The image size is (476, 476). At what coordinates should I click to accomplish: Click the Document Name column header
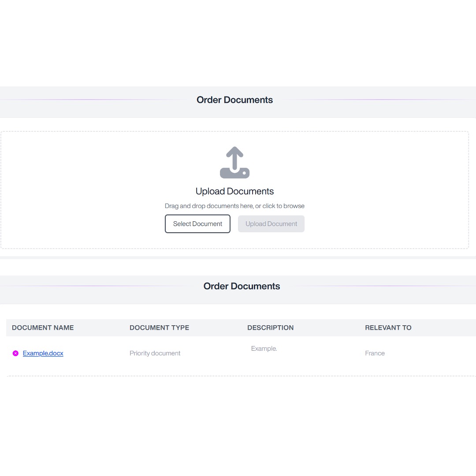[43, 327]
